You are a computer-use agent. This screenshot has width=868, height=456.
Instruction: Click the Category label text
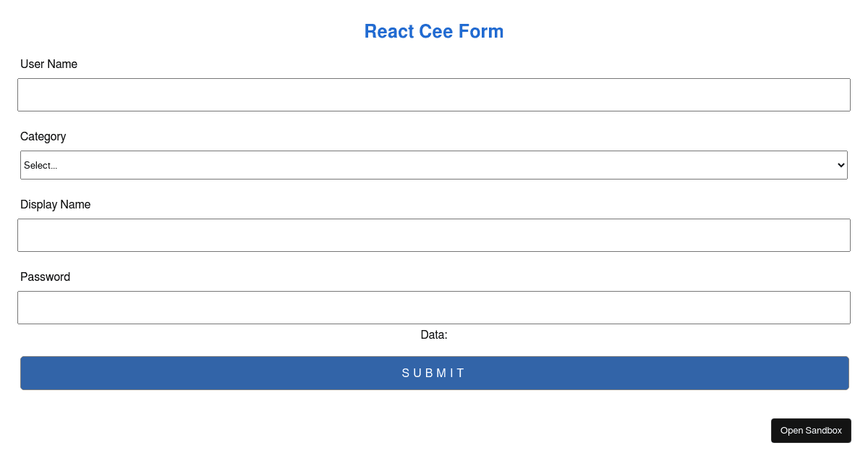coord(43,136)
